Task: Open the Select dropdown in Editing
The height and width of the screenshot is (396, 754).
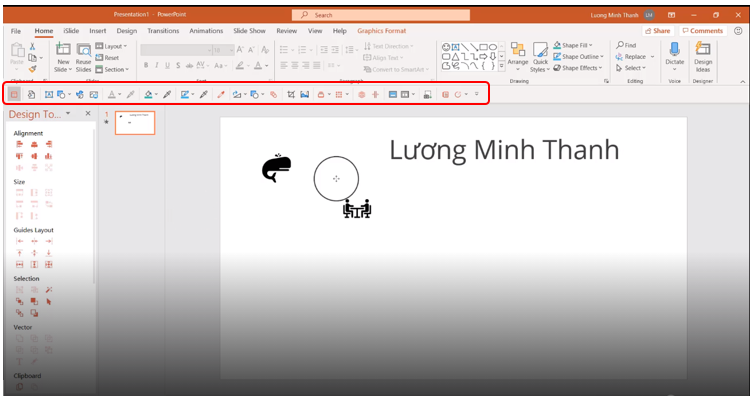Action: tap(631, 68)
